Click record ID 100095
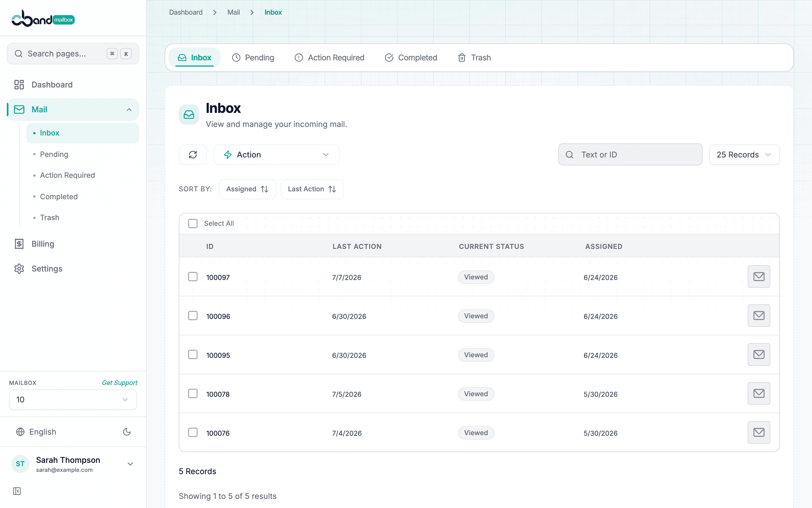Screen dimensions: 812x508 coord(218,356)
